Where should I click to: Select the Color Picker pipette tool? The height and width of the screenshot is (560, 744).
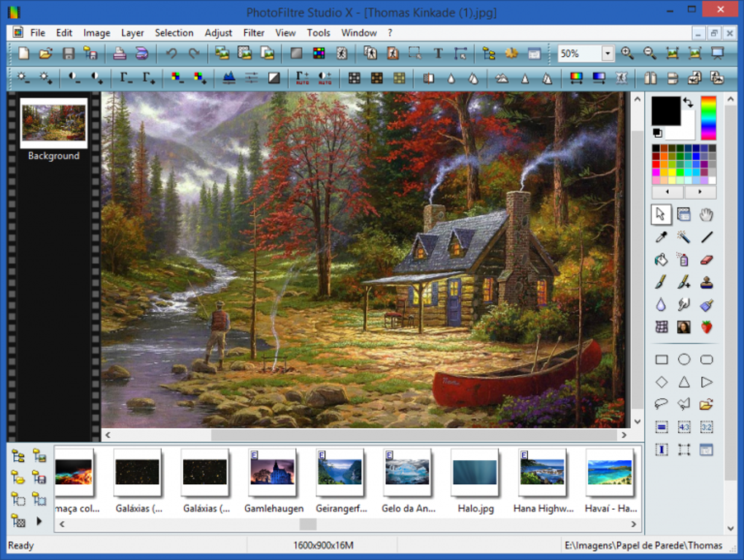point(661,236)
